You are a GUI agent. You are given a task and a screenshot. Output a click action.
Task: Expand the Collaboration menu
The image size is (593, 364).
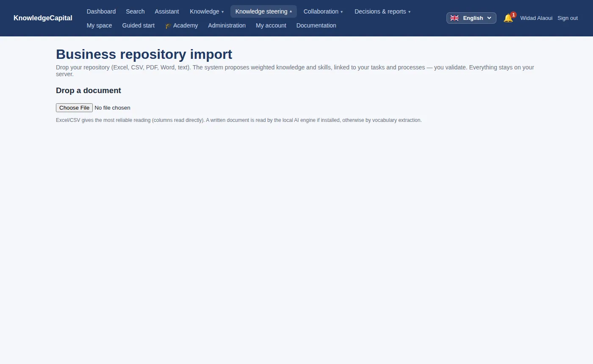pyautogui.click(x=323, y=11)
